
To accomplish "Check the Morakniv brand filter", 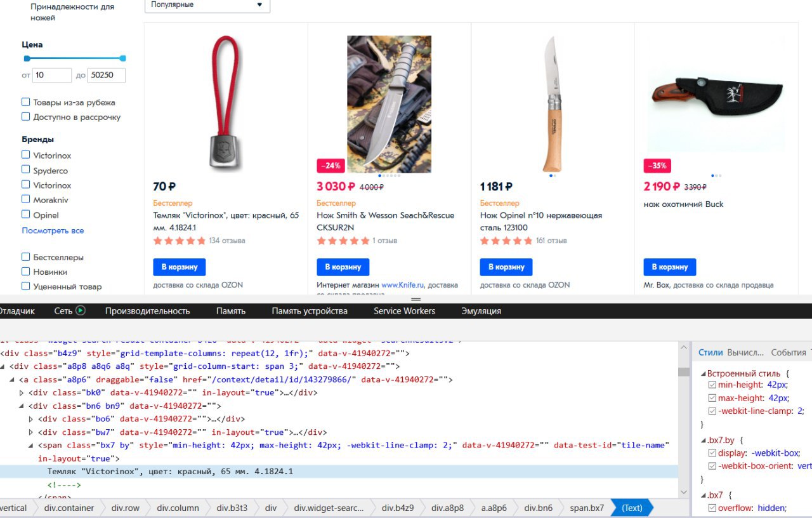I will (x=26, y=199).
